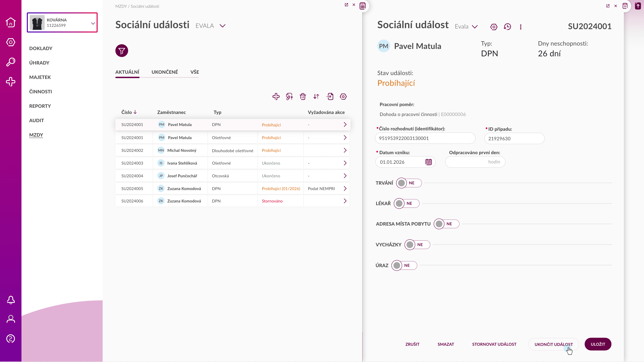Image resolution: width=644 pixels, height=362 pixels.
Task: Open the home icon in sidebar
Action: tap(11, 22)
